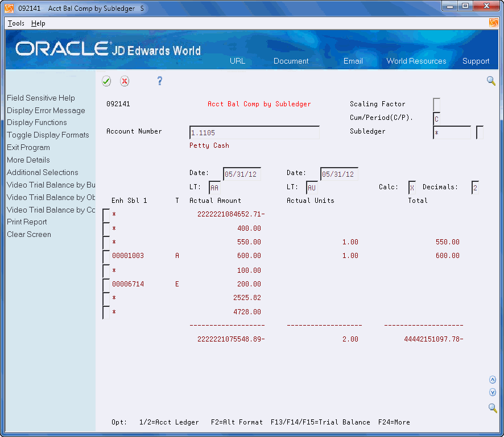
Task: Click the scroll up arrow icon
Action: [x=493, y=380]
